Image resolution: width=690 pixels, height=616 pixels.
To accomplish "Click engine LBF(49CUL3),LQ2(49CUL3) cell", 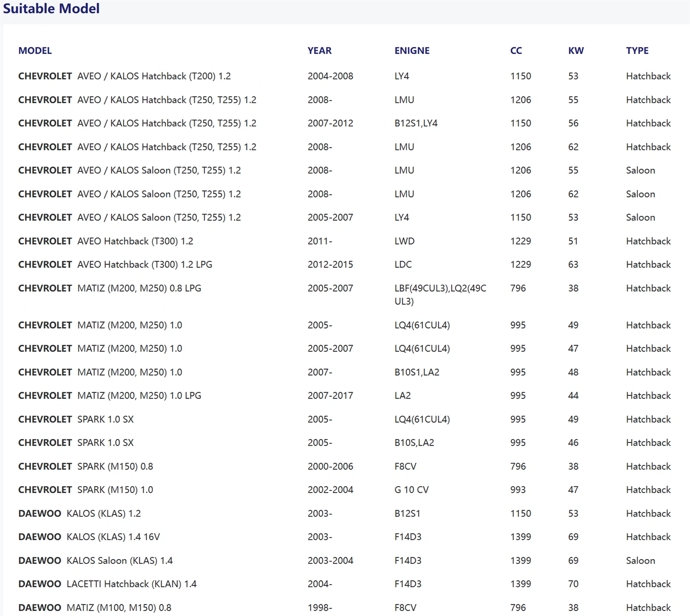I will [440, 295].
